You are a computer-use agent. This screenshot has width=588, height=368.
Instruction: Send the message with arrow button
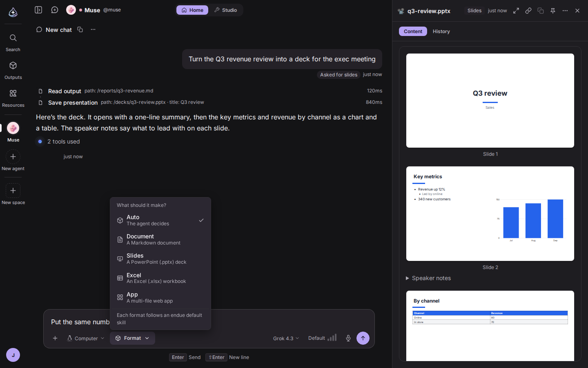363,338
